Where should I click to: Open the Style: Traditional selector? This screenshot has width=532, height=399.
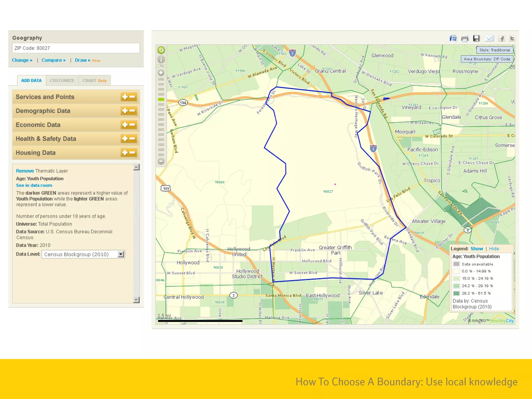(x=494, y=50)
